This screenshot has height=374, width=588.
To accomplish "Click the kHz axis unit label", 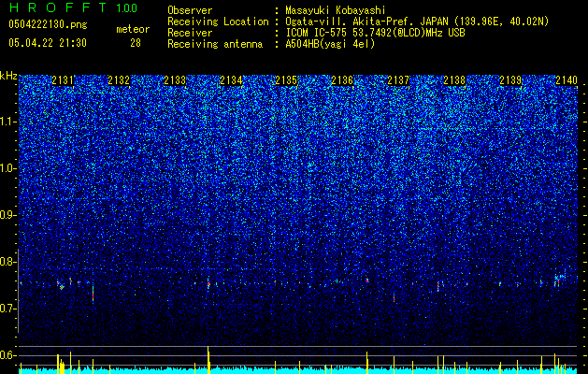I will point(8,76).
